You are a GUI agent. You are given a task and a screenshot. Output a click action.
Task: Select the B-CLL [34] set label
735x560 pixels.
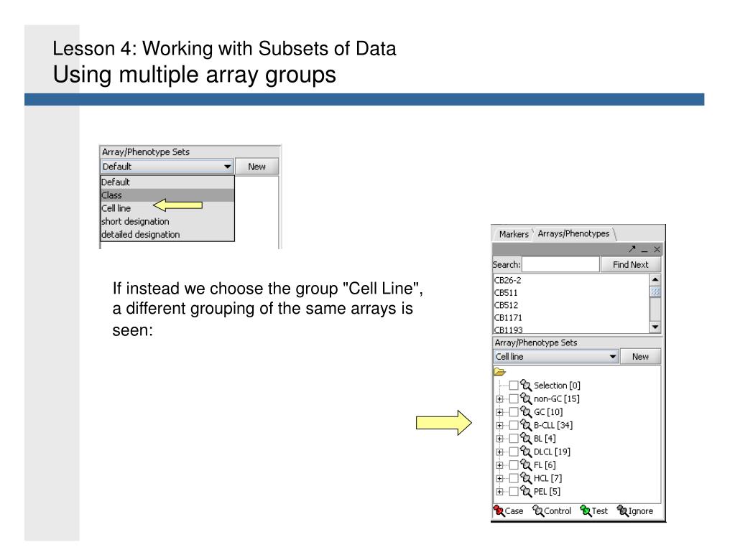tap(553, 425)
